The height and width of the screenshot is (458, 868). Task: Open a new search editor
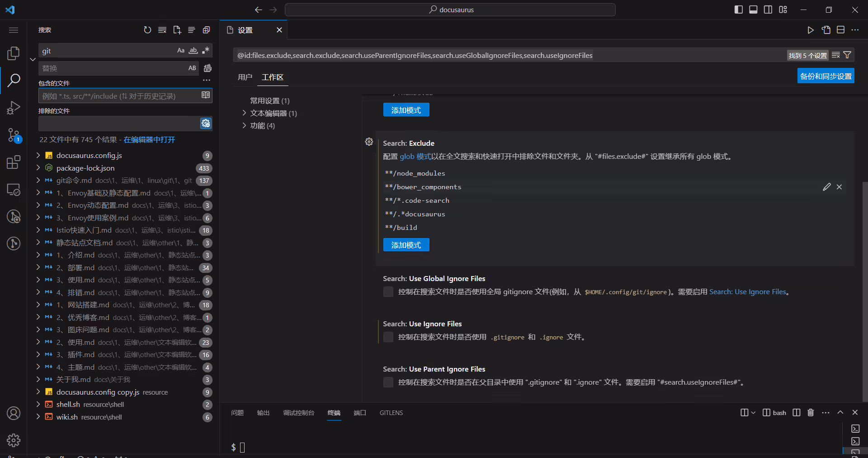(177, 30)
